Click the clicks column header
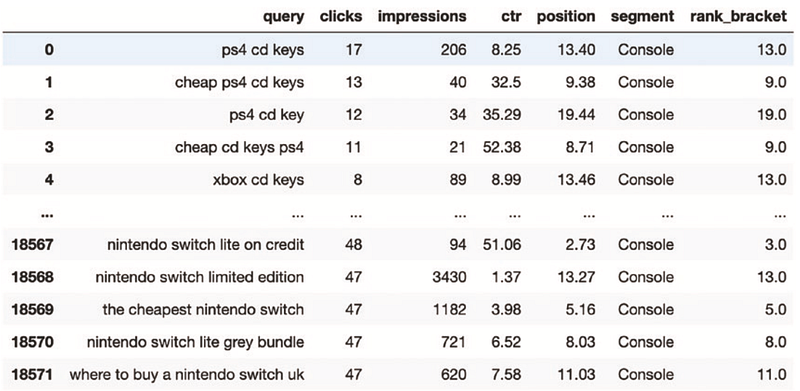The image size is (800, 391). point(341,16)
